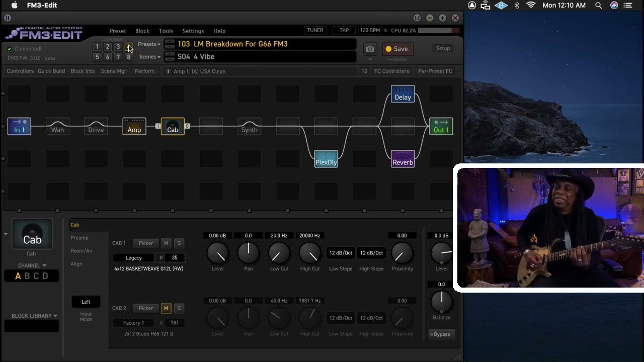The width and height of the screenshot is (644, 362).
Task: Expand the Block Library dropdown
Action: click(x=34, y=316)
